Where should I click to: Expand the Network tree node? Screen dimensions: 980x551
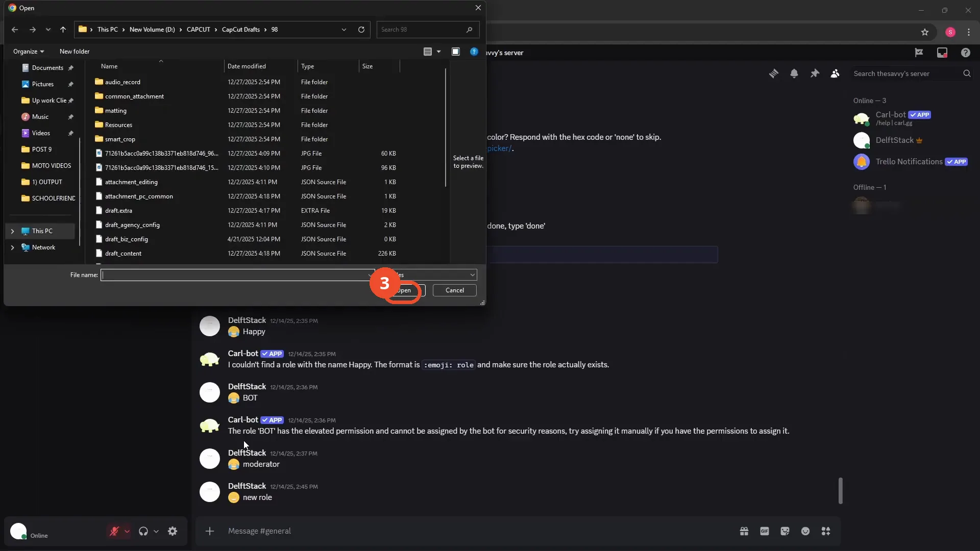click(x=12, y=247)
